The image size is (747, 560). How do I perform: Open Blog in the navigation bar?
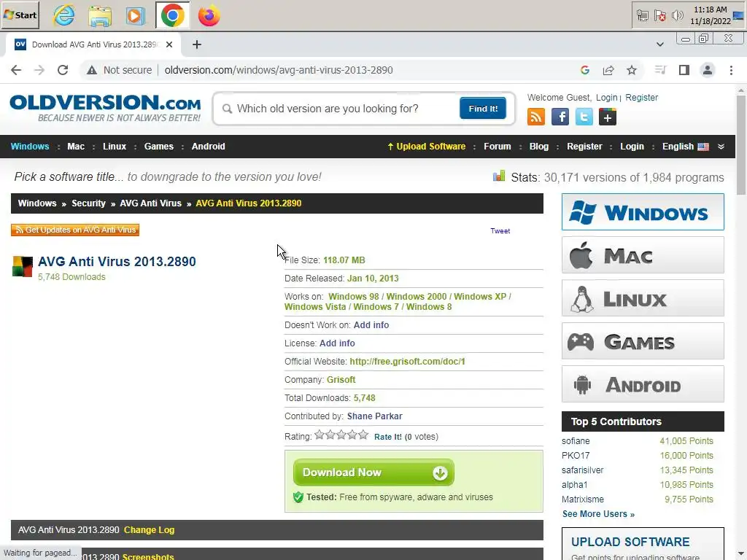539,147
